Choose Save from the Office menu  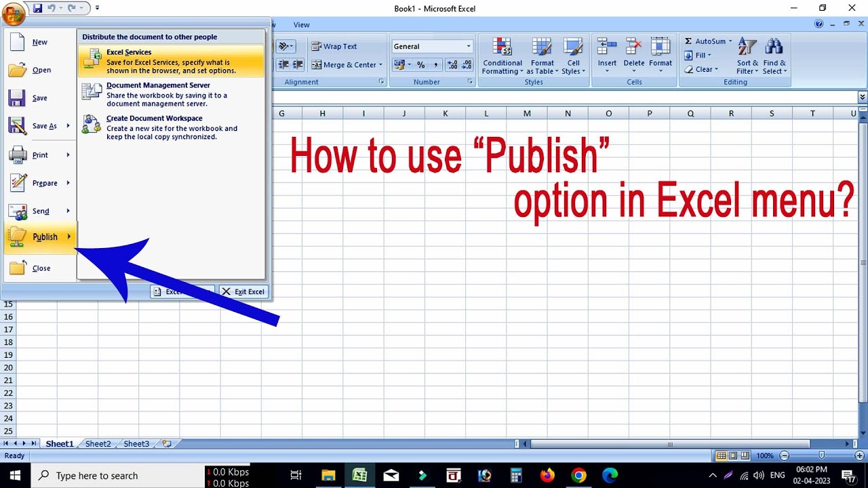[x=39, y=98]
